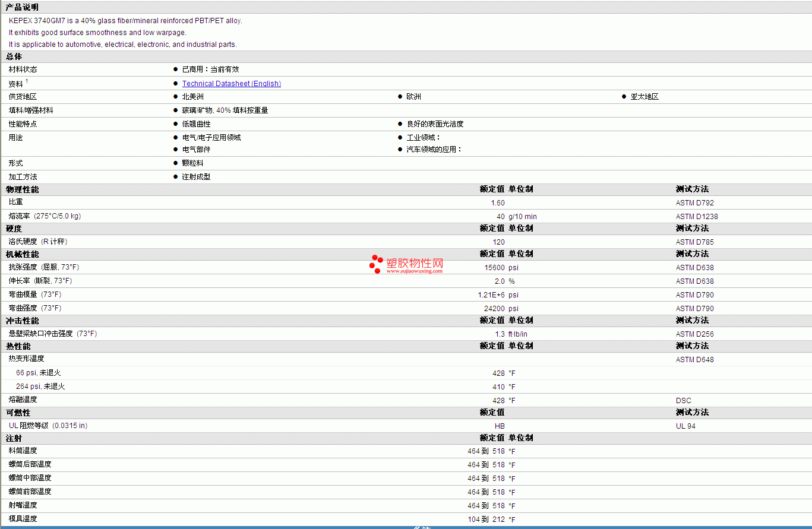Click the "洛氏硬度 (R 计秤)" label
This screenshot has height=529, width=812.
[x=38, y=242]
